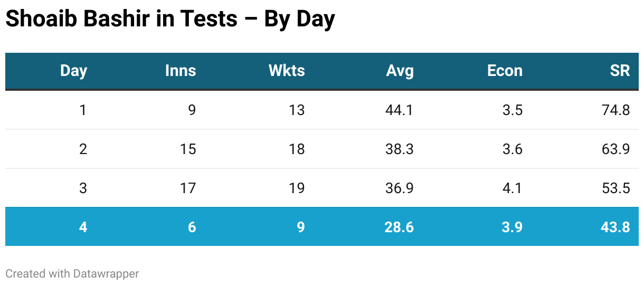Screen dimensions: 644x286
Task: Click the 17 innings cell
Action: click(x=188, y=188)
